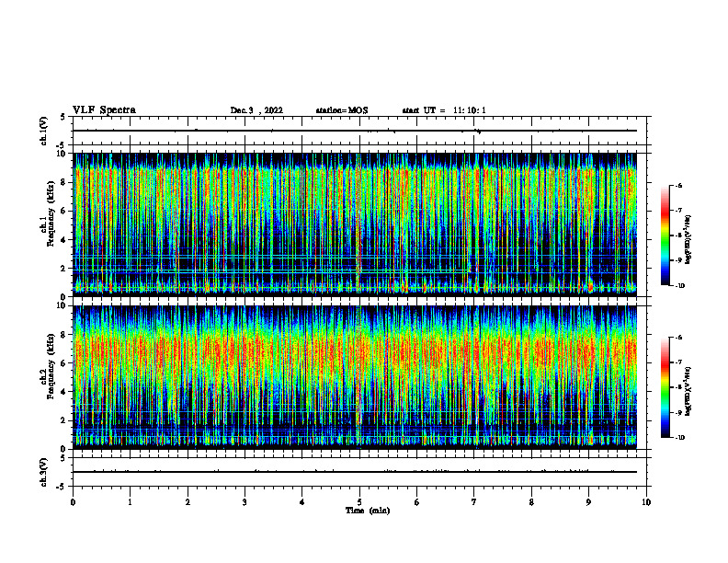Click time axis tick label "7"
The height and width of the screenshot is (563, 728).
(x=474, y=502)
